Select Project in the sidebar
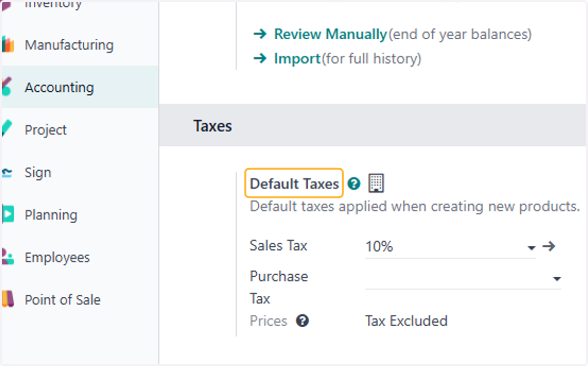Screen dimensions: 588x366 point(79,130)
